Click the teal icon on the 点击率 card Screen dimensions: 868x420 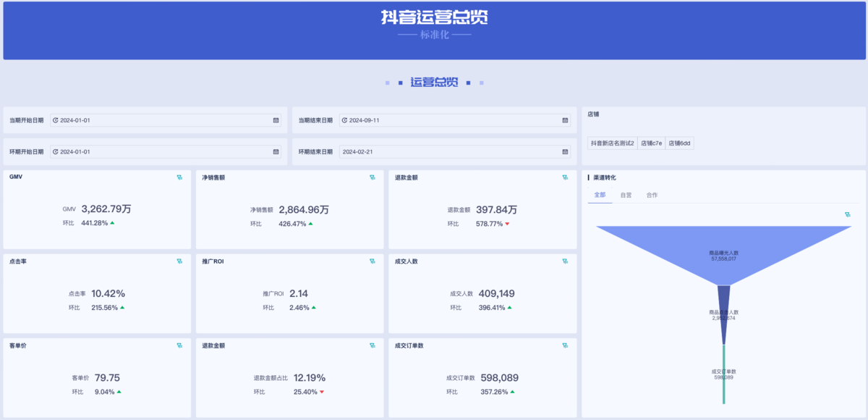pos(179,261)
